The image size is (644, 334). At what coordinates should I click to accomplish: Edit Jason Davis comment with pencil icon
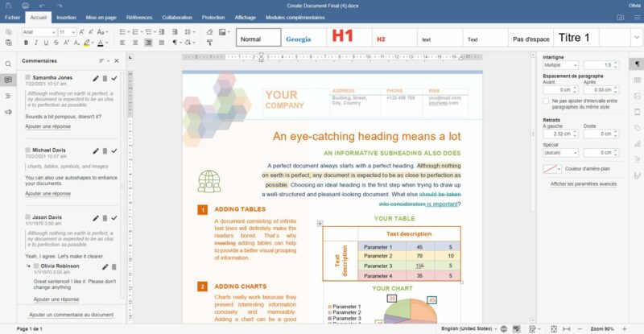96,218
